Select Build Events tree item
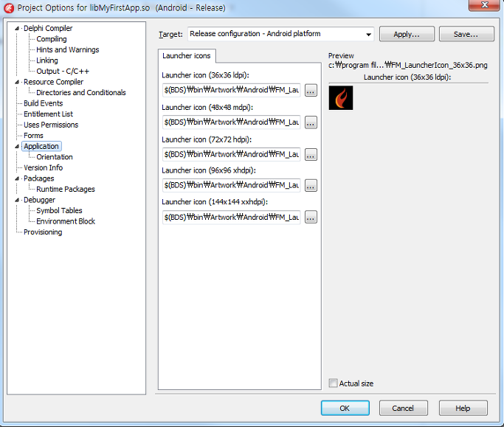 tap(43, 103)
